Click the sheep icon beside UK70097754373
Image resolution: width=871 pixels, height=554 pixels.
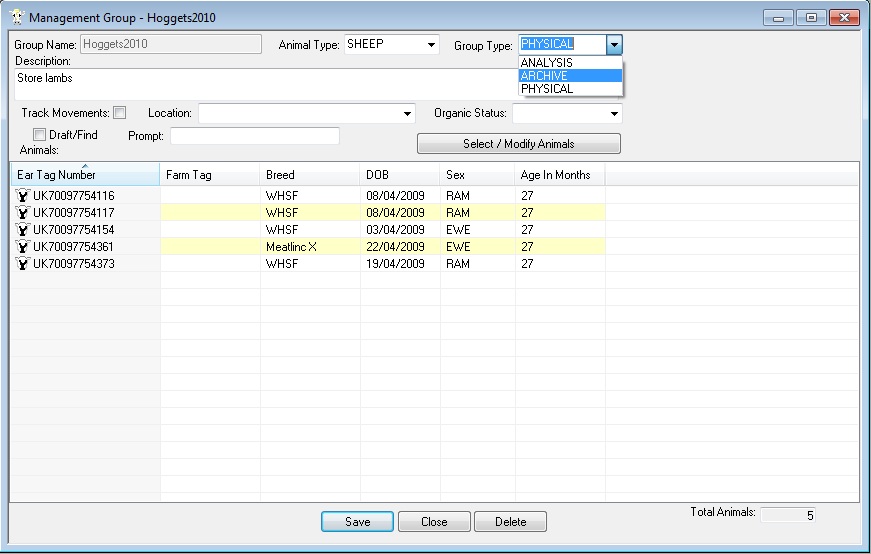[x=22, y=263]
